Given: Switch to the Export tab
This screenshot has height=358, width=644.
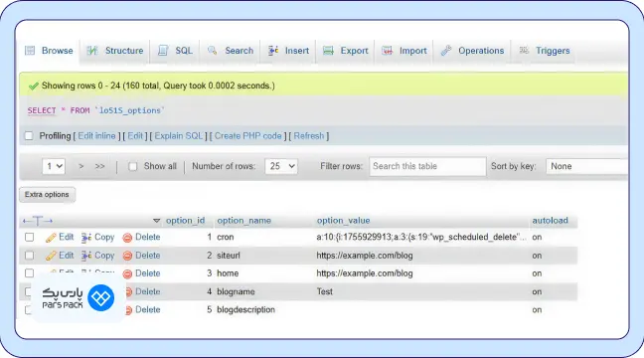Looking at the screenshot, I should 346,51.
